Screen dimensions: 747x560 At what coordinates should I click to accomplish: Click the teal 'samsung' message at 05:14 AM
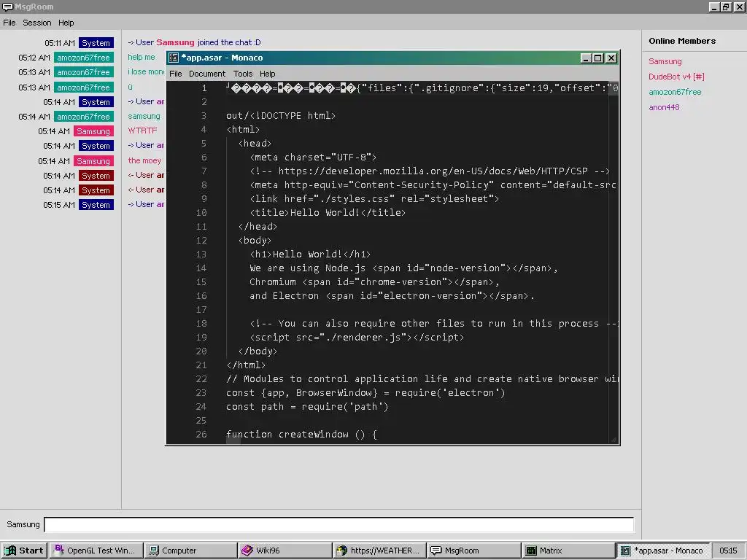[x=144, y=116]
